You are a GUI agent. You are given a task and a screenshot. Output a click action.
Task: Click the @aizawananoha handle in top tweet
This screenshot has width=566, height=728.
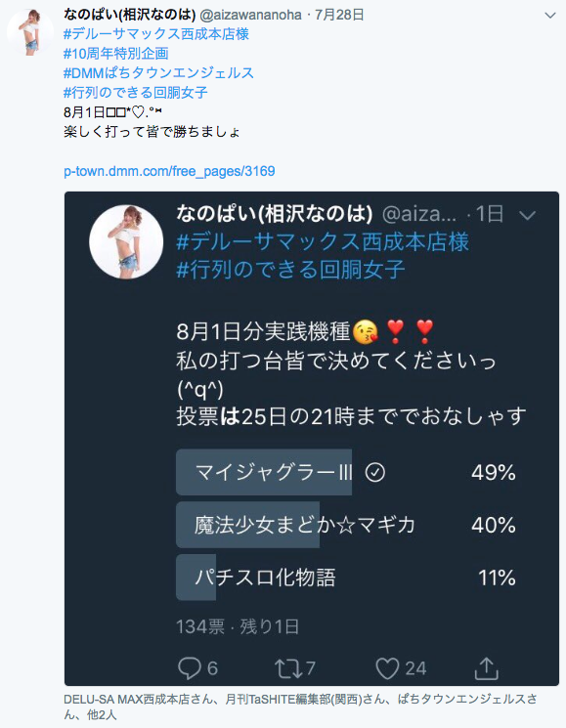click(250, 15)
